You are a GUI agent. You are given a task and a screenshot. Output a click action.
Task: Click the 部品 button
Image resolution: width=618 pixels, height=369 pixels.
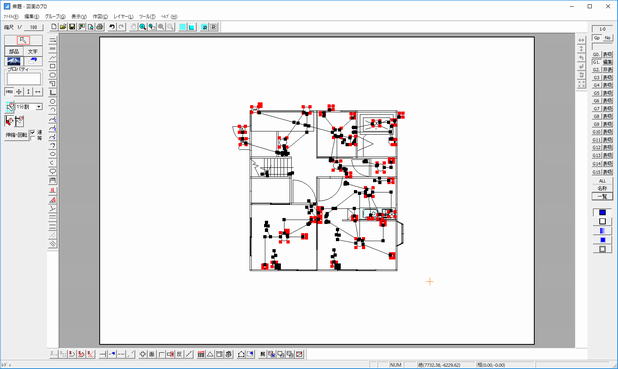pos(14,51)
